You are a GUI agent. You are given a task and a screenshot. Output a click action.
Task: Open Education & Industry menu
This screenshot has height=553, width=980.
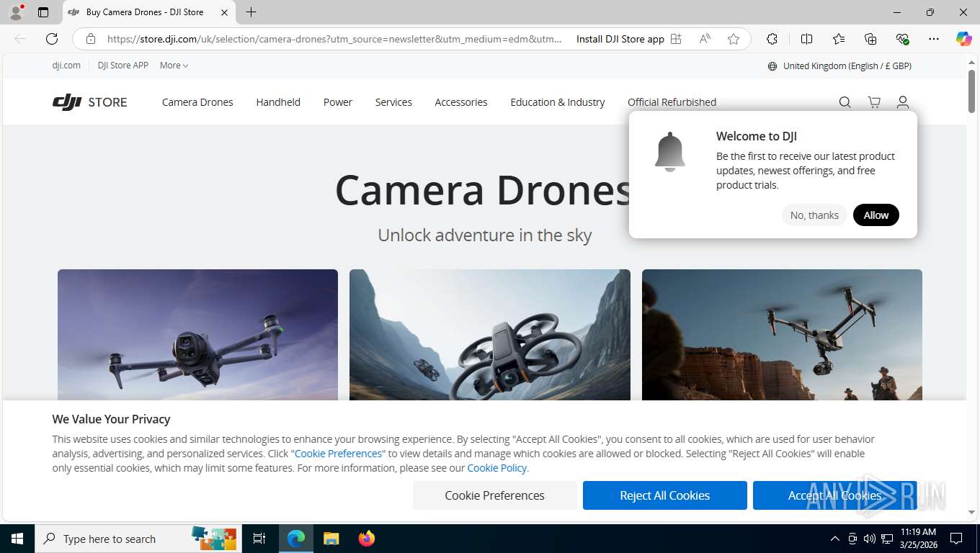click(558, 102)
